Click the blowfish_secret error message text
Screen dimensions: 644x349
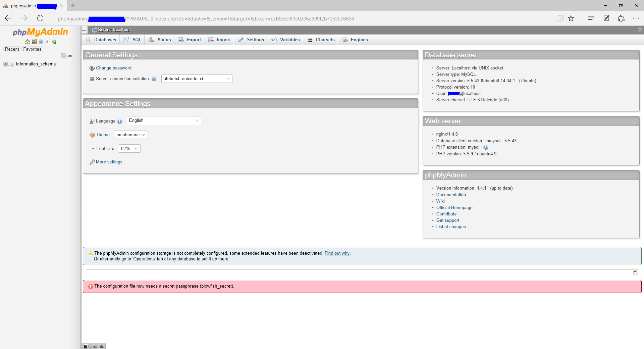164,286
